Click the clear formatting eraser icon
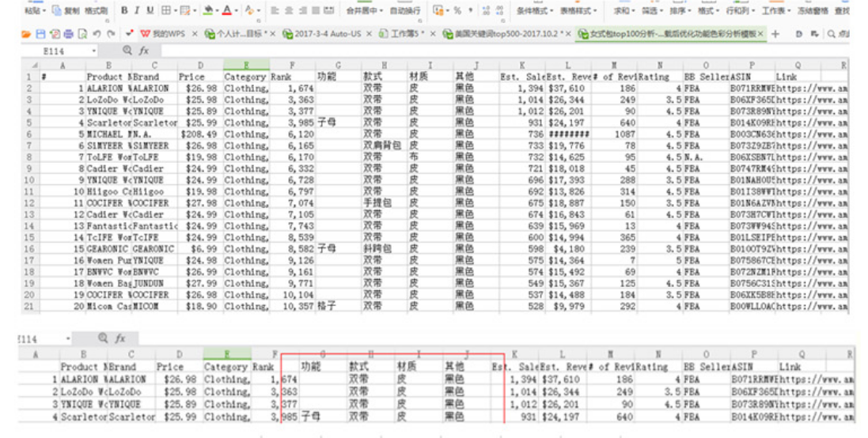 (249, 10)
